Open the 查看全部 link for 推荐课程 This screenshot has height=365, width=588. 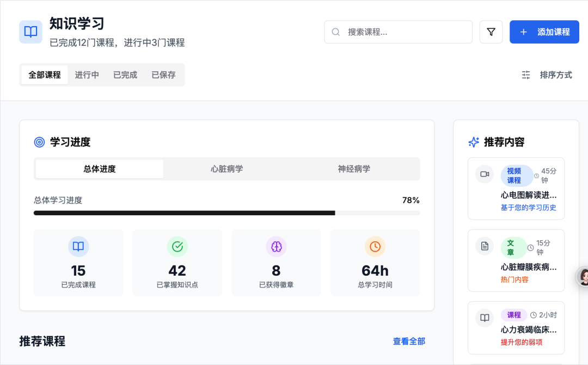(x=409, y=342)
